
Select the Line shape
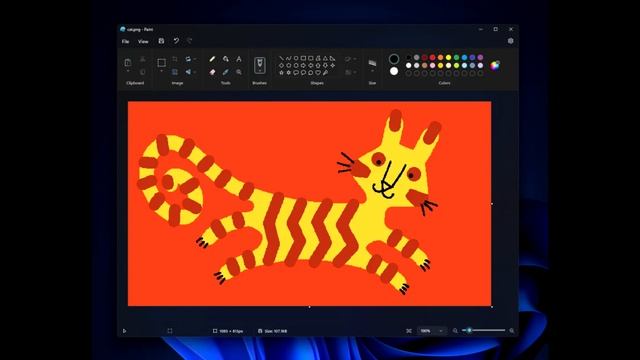point(281,58)
